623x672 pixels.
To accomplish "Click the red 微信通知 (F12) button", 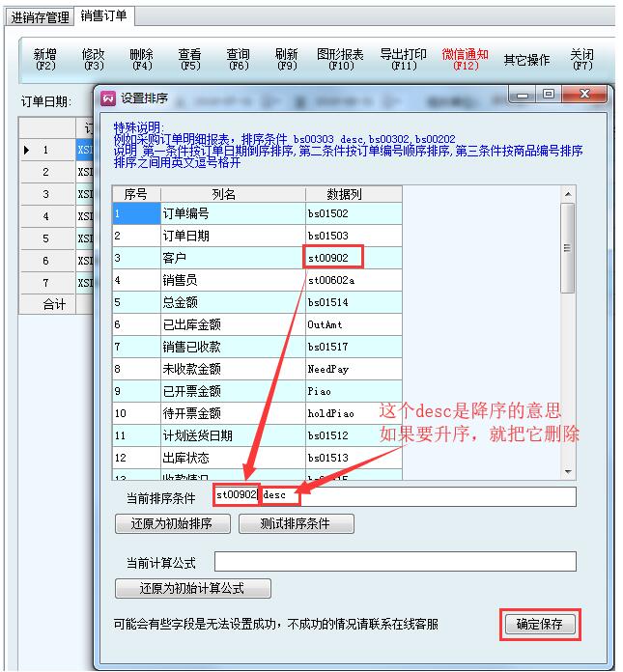I will coord(465,60).
